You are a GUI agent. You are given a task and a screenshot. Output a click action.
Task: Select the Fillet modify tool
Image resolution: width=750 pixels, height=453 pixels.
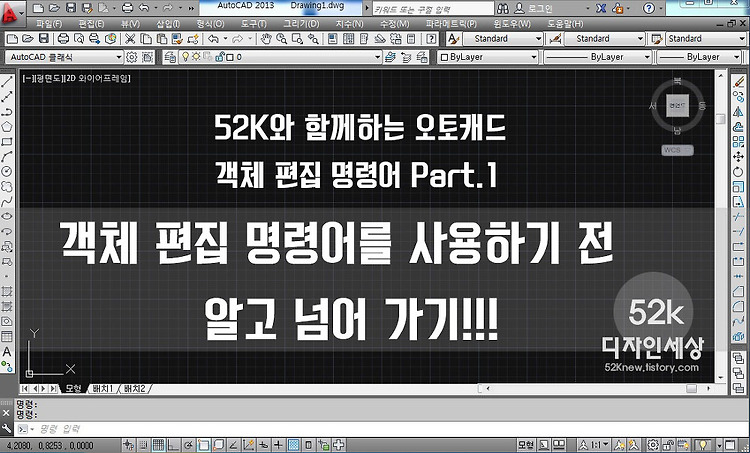tap(739, 306)
